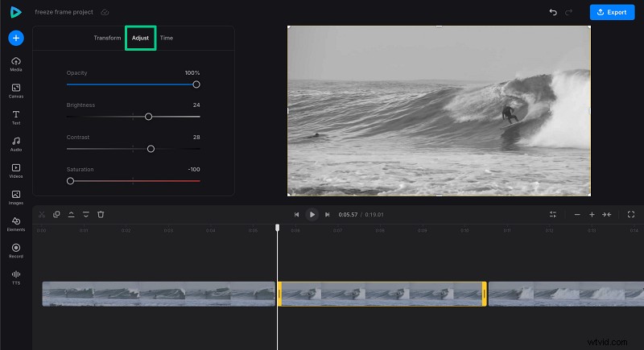Click the Export button
Image resolution: width=644 pixels, height=350 pixels.
click(x=612, y=12)
